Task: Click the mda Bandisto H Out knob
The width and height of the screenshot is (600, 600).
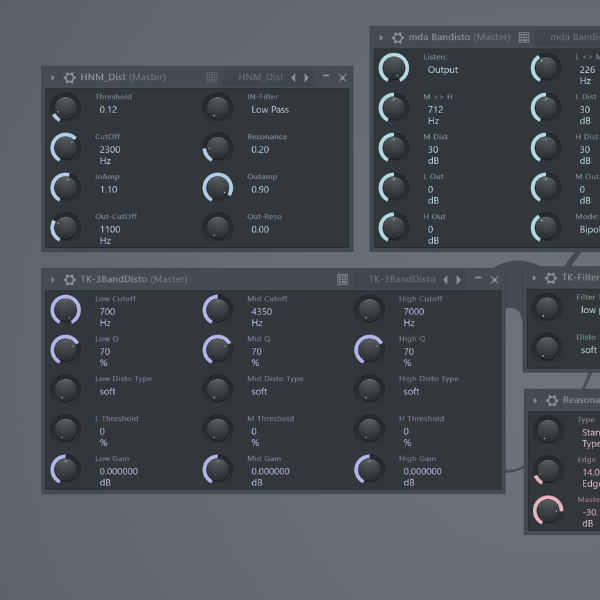Action: point(394,228)
